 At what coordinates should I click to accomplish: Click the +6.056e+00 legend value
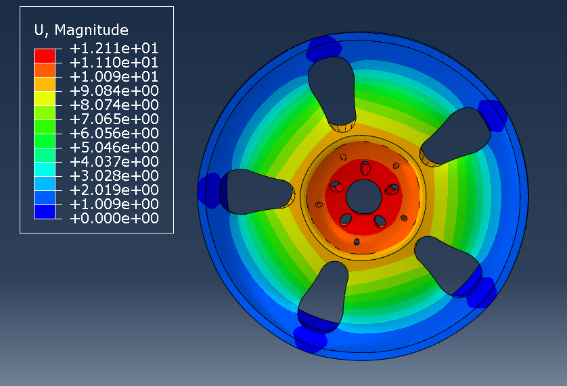click(x=114, y=133)
